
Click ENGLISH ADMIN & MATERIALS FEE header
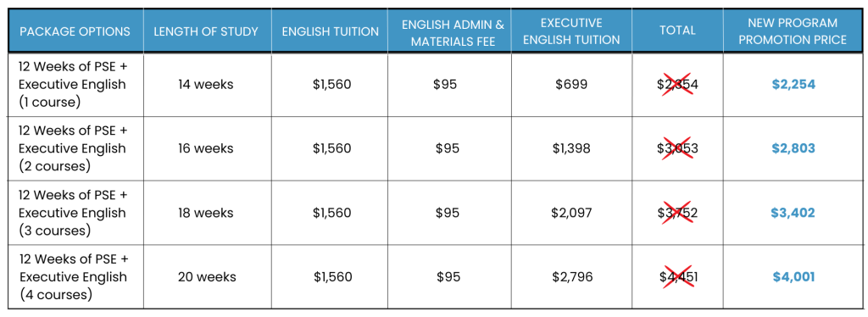[x=449, y=33]
